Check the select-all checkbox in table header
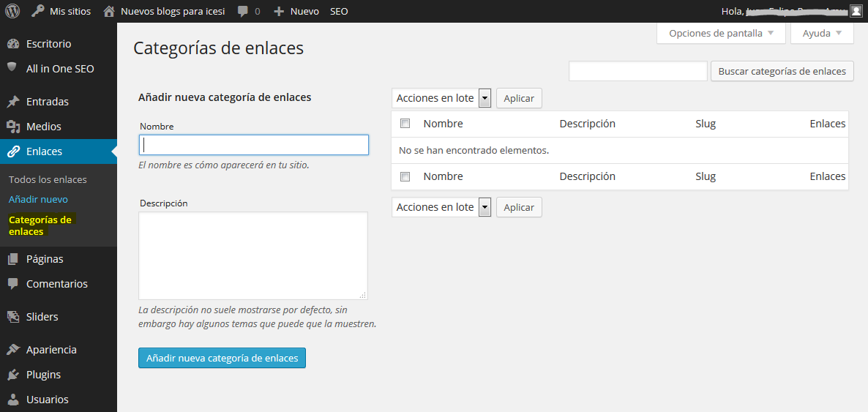The image size is (868, 412). 405,124
